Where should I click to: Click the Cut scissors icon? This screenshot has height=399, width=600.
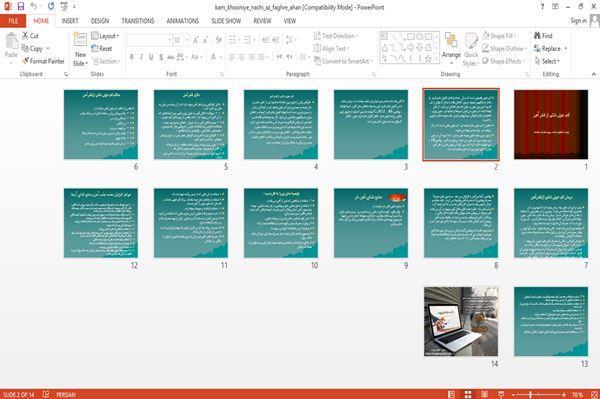click(25, 36)
